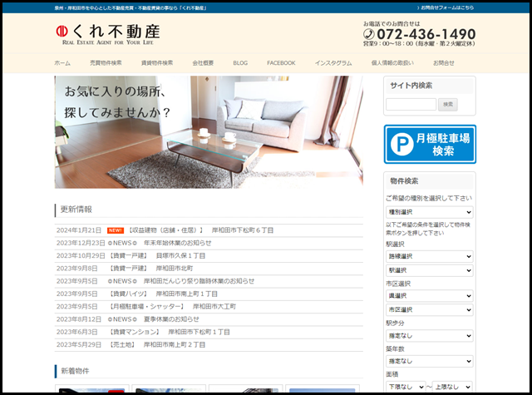Open 個人情報の取扱い page

392,62
